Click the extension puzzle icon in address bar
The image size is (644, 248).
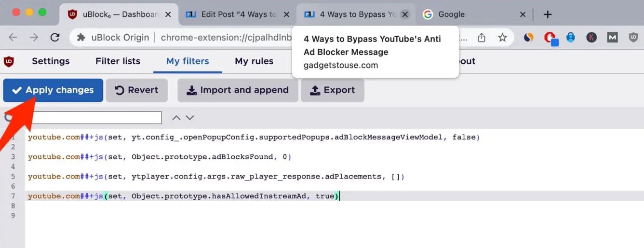(x=81, y=37)
